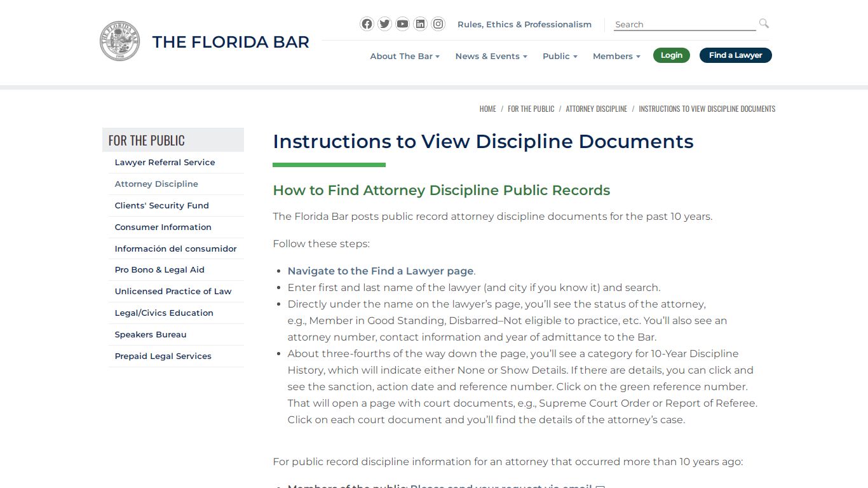Image resolution: width=868 pixels, height=488 pixels.
Task: Click the Instructions to View Discipline Documents breadcrumb
Action: click(707, 109)
